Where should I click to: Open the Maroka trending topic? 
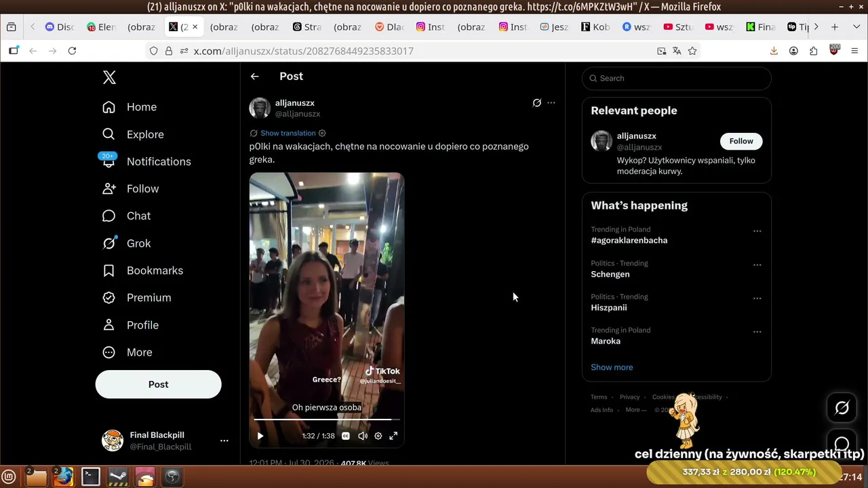[x=606, y=342]
